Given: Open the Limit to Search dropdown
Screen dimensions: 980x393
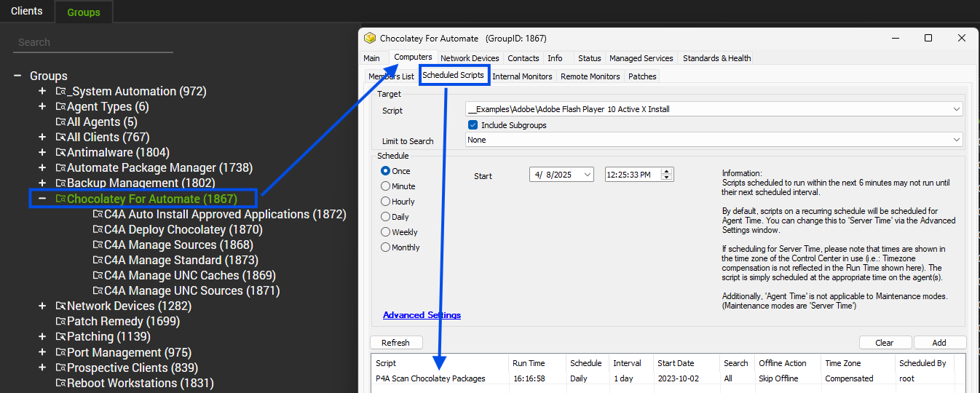Looking at the screenshot, I should click(x=956, y=140).
